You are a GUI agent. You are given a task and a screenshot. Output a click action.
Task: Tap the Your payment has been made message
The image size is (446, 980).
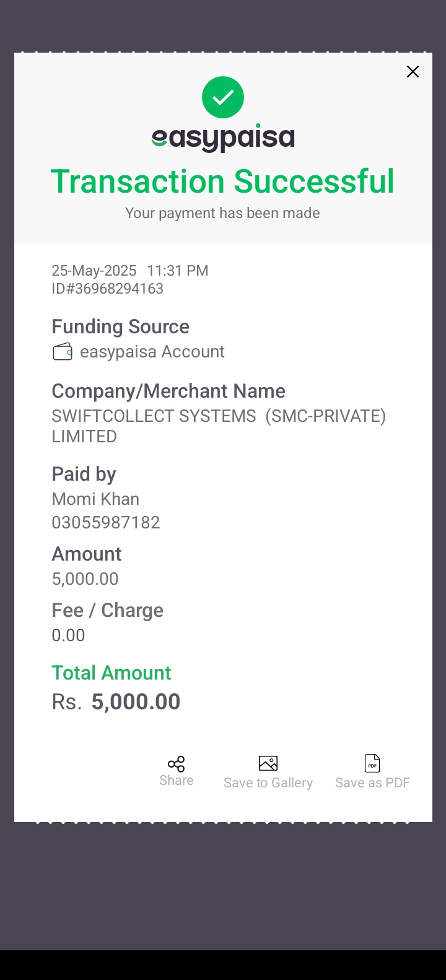222,213
